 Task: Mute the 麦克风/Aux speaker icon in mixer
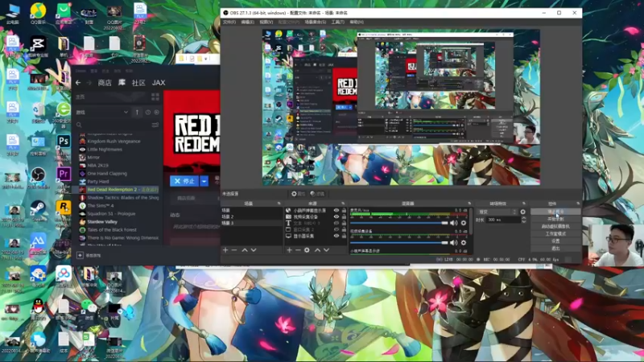453,223
